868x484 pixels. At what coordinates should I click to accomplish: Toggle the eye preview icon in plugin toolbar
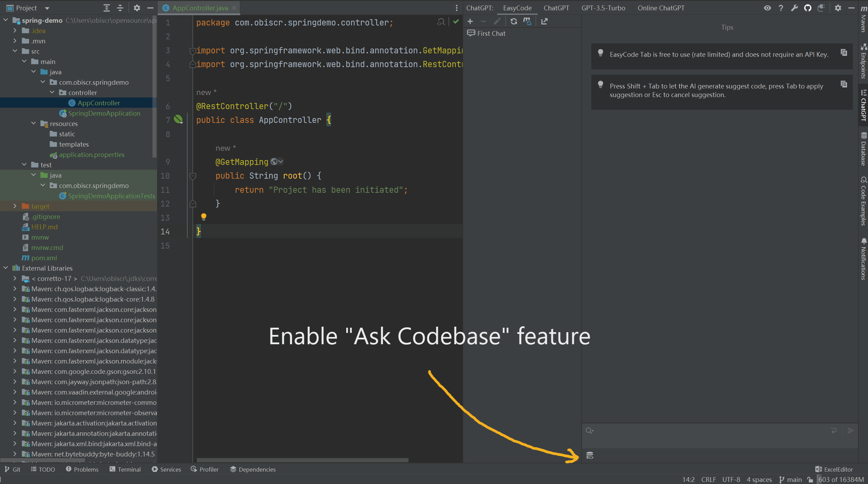768,8
